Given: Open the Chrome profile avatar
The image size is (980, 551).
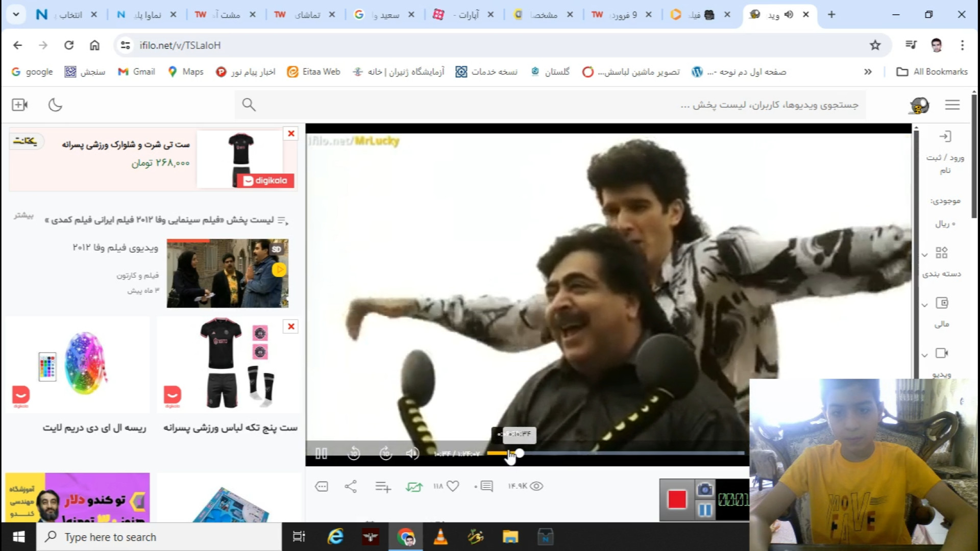Looking at the screenshot, I should tap(936, 45).
